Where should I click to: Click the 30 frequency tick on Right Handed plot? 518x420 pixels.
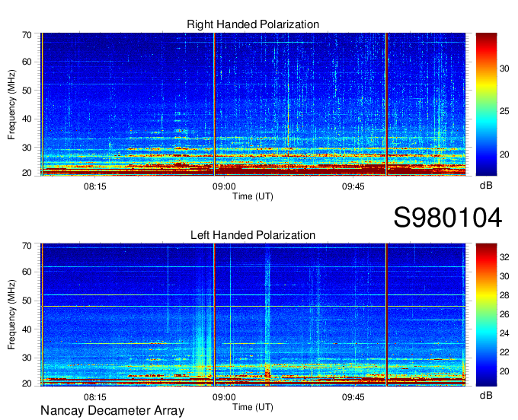pos(27,148)
